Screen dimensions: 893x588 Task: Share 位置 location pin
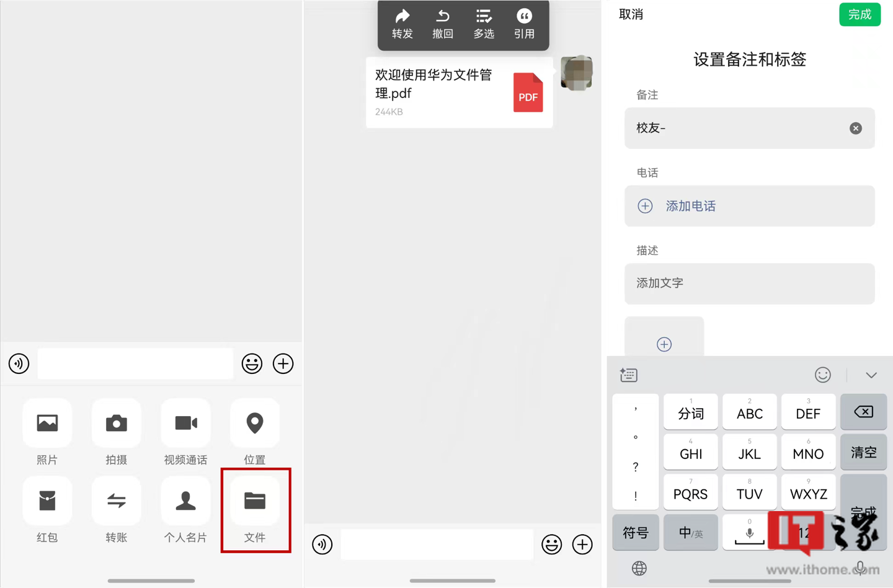tap(255, 424)
